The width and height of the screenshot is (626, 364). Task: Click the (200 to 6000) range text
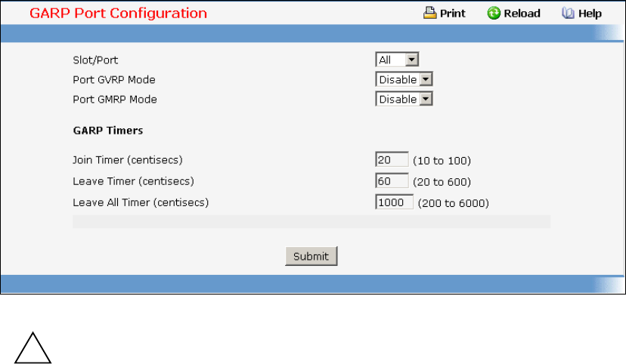(453, 203)
